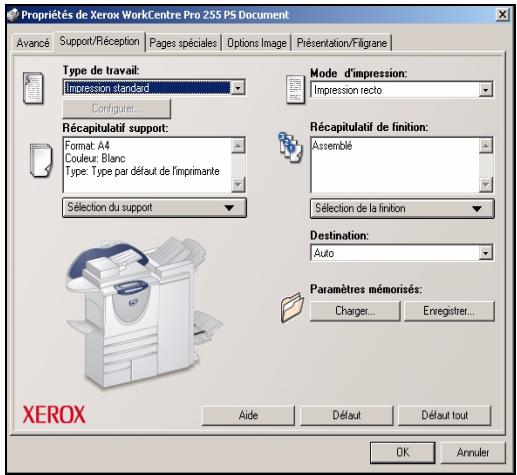Switch to the Avancé tab
Image resolution: width=517 pixels, height=475 pixels.
pos(33,43)
